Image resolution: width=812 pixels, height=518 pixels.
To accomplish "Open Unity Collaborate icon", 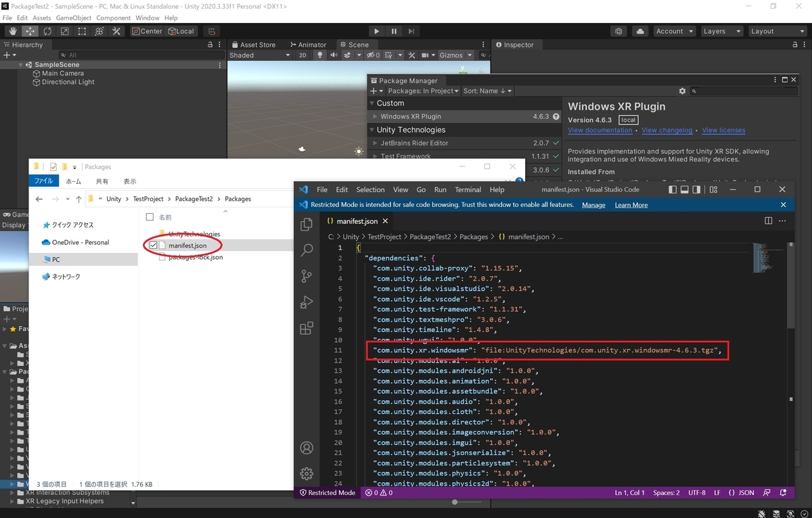I will [618, 31].
